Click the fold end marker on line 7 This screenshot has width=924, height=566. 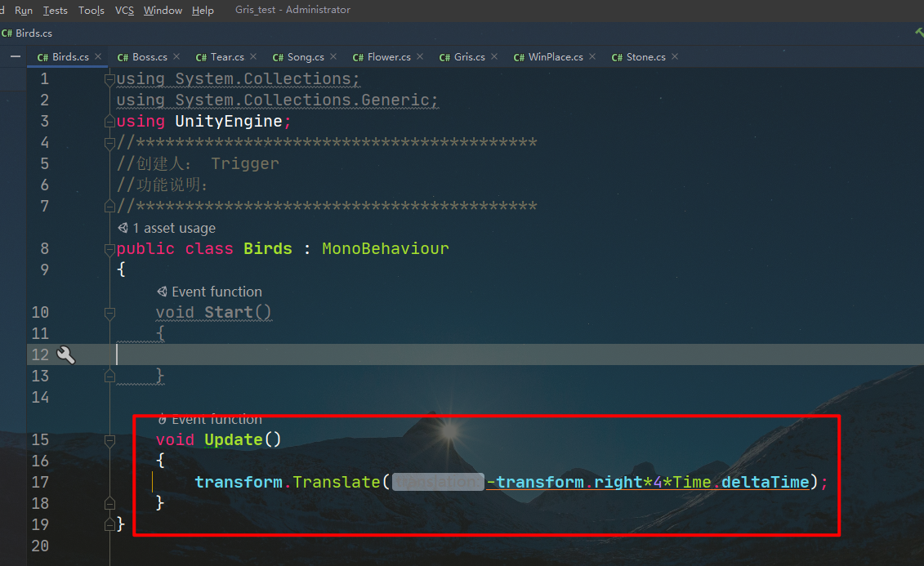(x=109, y=206)
